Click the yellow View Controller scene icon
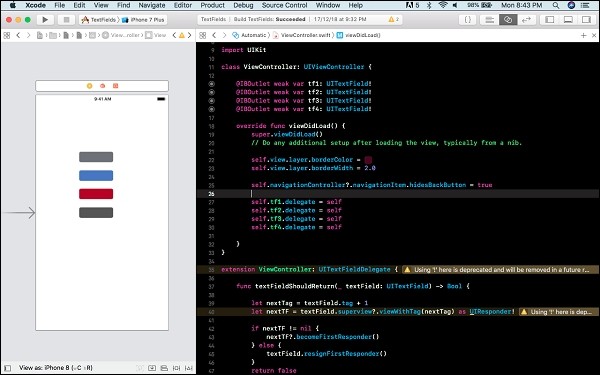600x375 pixels. click(x=90, y=86)
